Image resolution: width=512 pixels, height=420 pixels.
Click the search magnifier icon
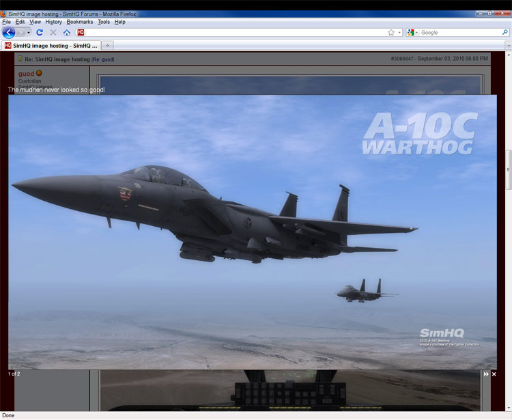pos(504,32)
